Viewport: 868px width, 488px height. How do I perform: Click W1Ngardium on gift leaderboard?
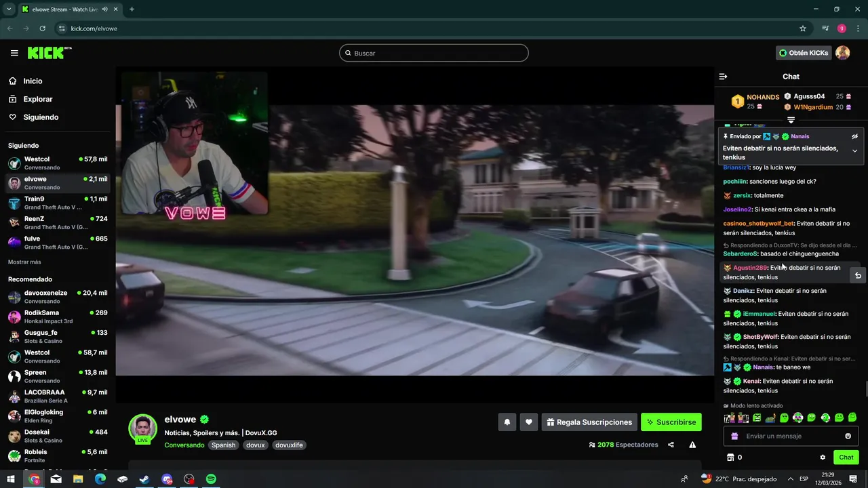coord(813,107)
